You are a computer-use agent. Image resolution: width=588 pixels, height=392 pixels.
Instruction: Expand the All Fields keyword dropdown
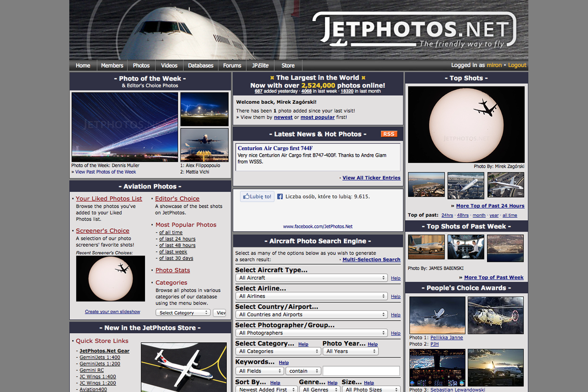point(260,371)
